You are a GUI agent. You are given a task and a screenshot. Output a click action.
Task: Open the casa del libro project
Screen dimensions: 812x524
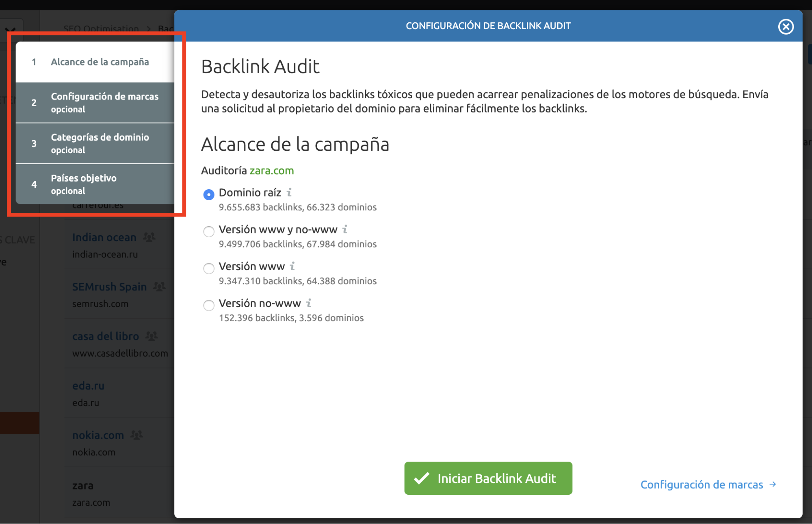click(106, 336)
